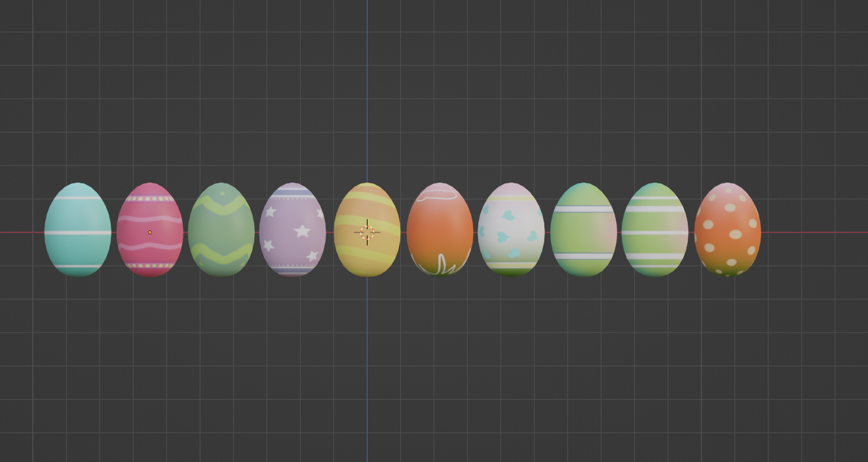Select the purple egg with white stars
The width and height of the screenshot is (868, 462).
[x=293, y=230]
